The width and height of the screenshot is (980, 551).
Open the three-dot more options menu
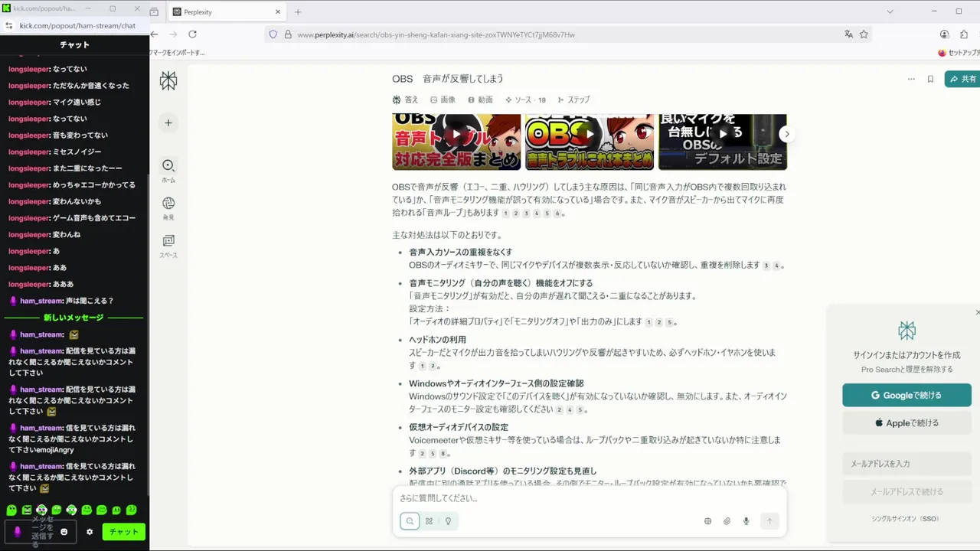911,79
